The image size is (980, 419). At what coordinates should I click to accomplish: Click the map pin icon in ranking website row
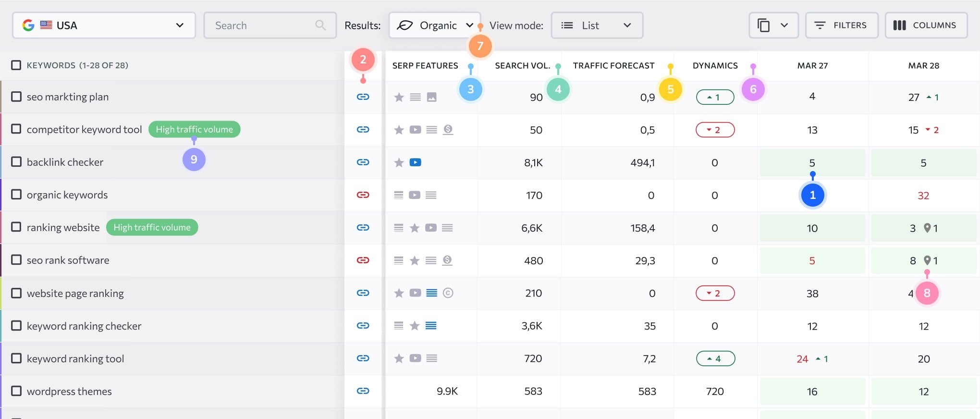(x=927, y=228)
